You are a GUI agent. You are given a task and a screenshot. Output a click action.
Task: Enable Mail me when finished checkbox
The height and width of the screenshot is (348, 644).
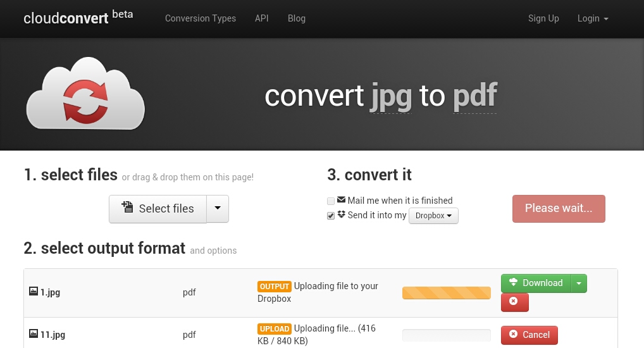[x=331, y=201]
